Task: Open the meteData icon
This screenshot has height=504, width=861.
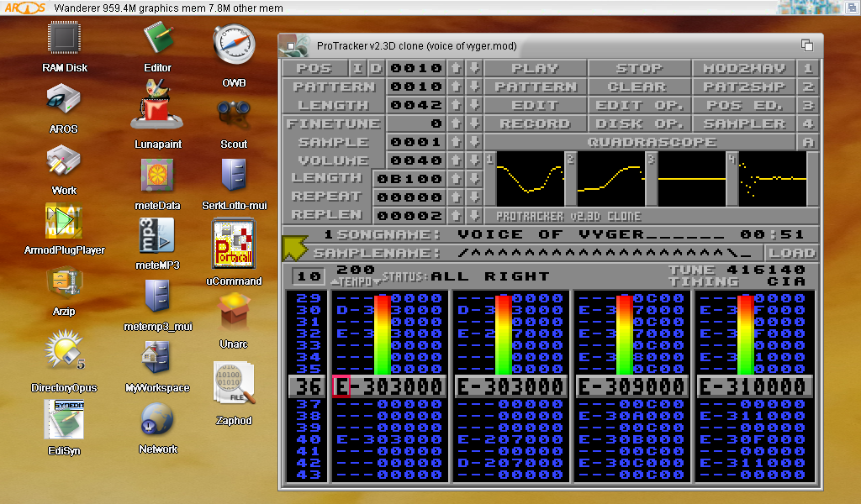Action: 157,175
